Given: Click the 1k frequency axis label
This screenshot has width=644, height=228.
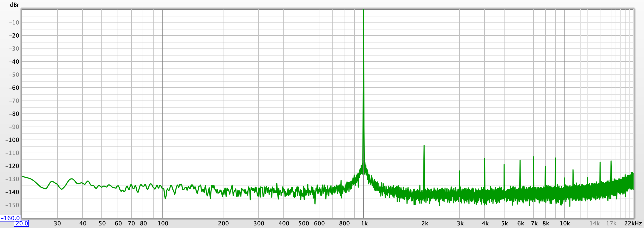Looking at the screenshot, I should pyautogui.click(x=364, y=224).
